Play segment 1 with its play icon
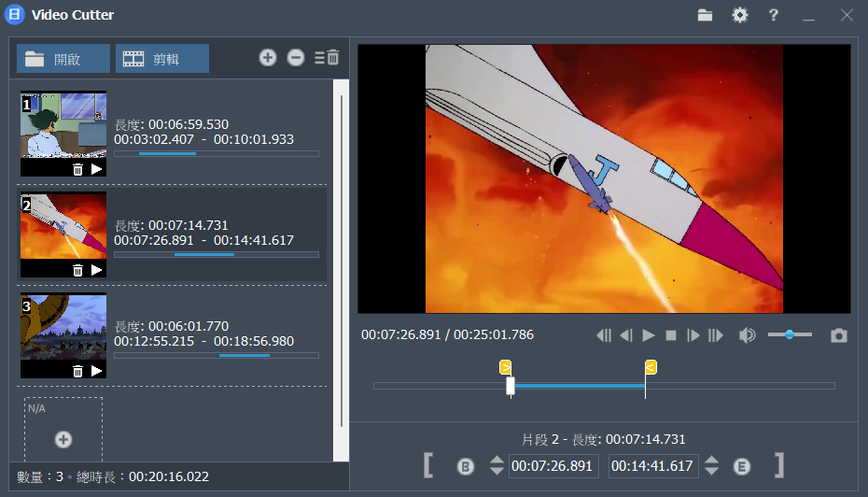This screenshot has width=868, height=497. point(97,169)
